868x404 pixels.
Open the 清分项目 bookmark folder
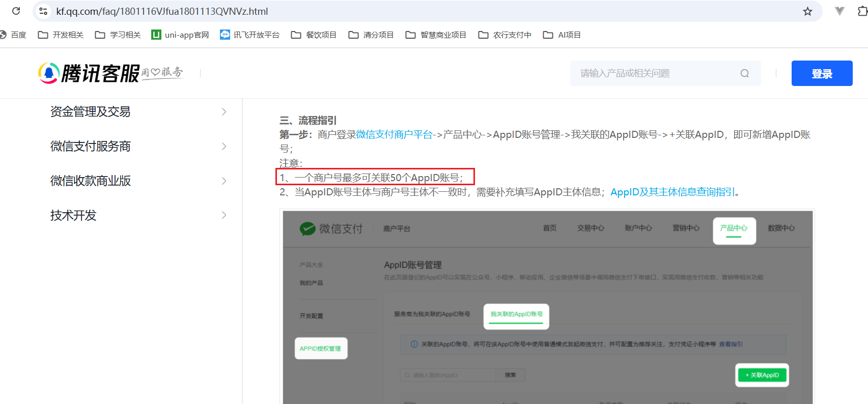click(371, 35)
